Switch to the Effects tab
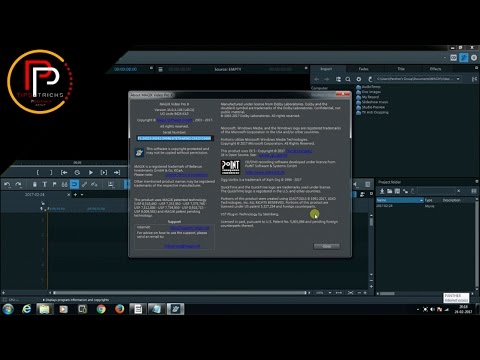Screen dimensions: 480x360 [435, 69]
